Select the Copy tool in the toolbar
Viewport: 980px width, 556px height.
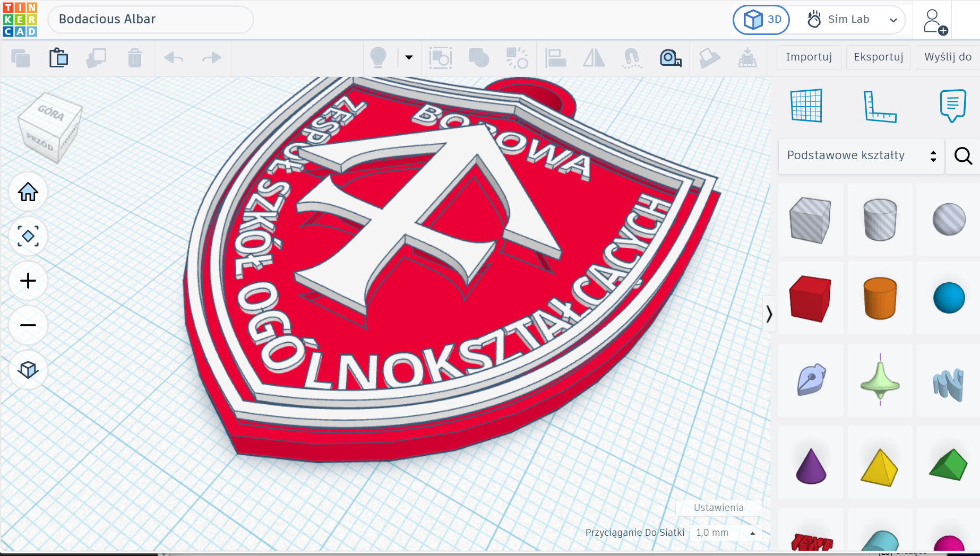coord(21,57)
